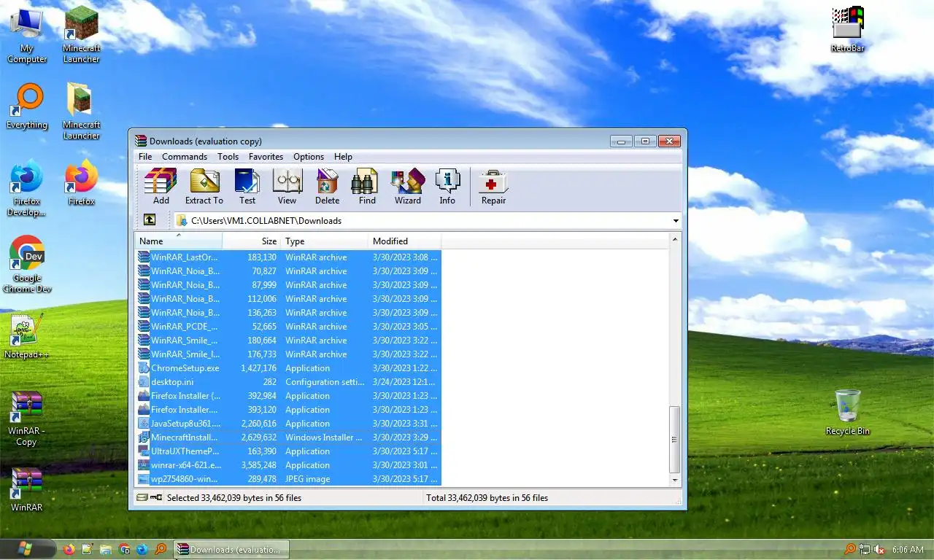Click the Extract To toolbar icon
Screen dimensions: 934x560
coord(204,187)
